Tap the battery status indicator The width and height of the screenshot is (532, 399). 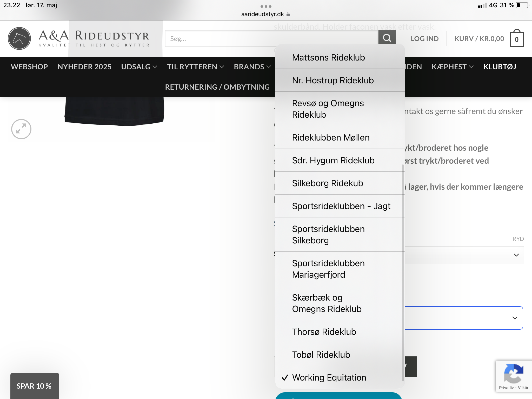click(522, 5)
